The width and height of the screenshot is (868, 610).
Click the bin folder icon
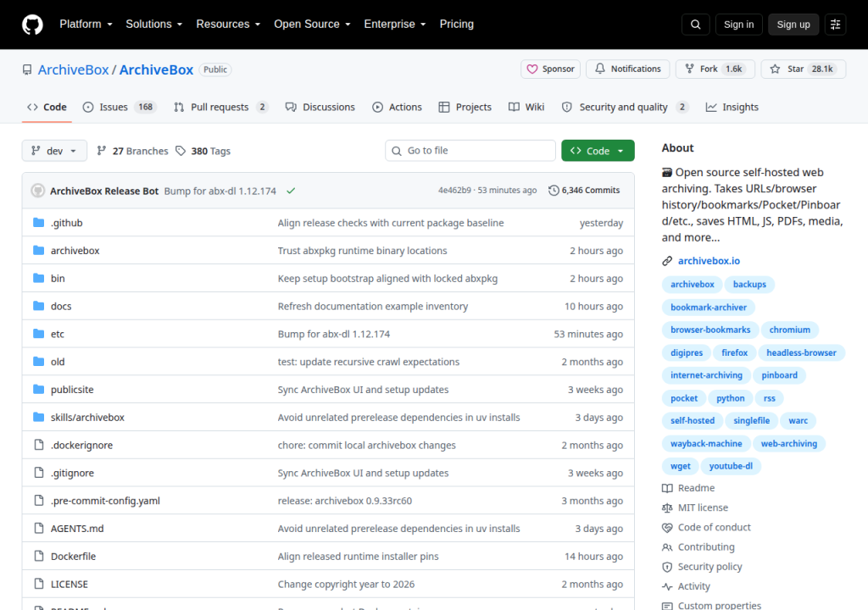pos(38,278)
